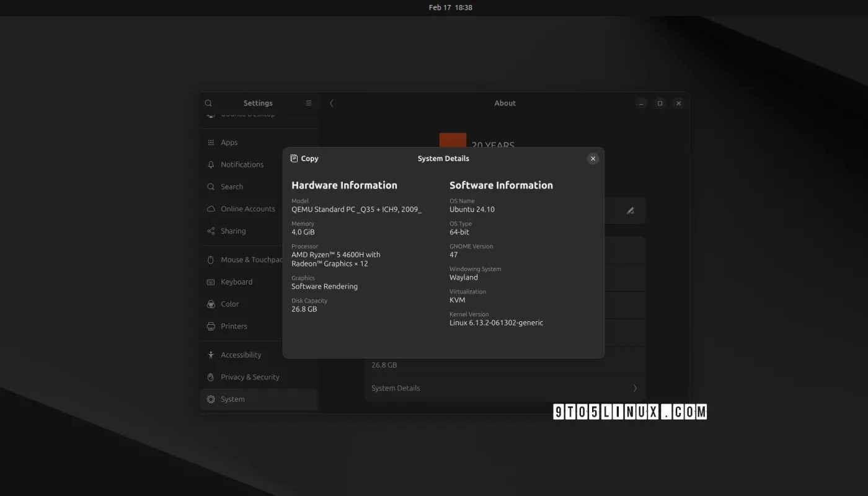Screen dimensions: 868x496
Task: Select Search in the Settings sidebar
Action: pos(259,187)
